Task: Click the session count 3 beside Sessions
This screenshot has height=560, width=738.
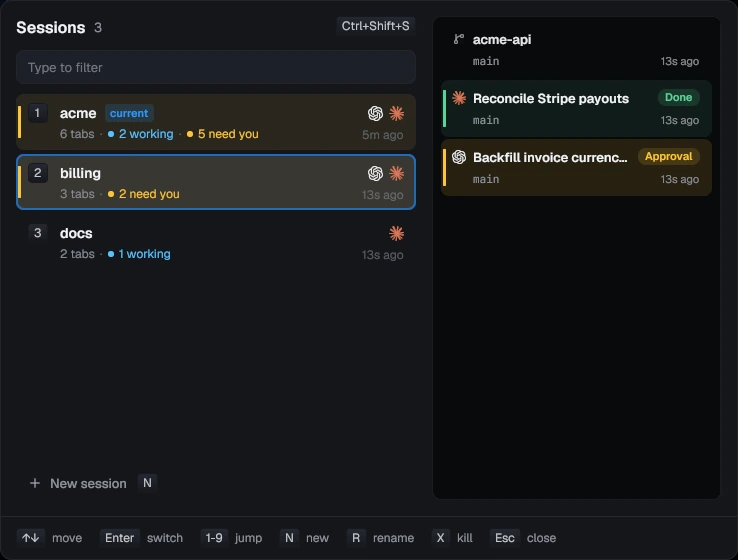Action: pos(98,28)
